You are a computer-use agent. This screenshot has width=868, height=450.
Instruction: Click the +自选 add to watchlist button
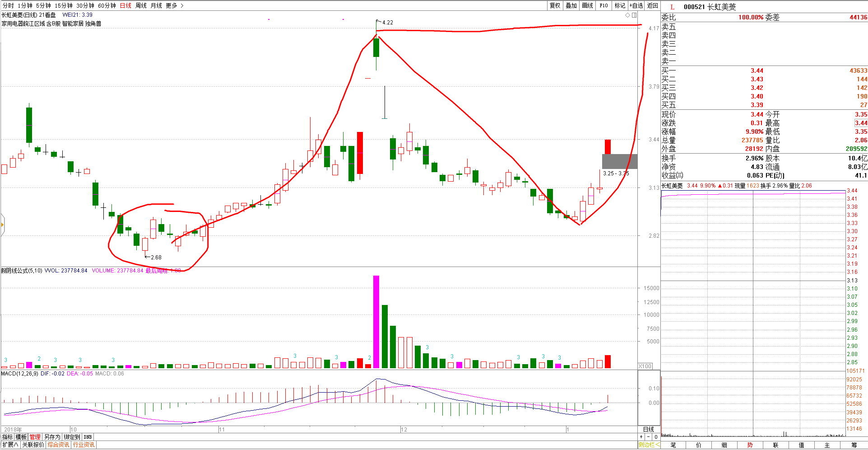(636, 5)
